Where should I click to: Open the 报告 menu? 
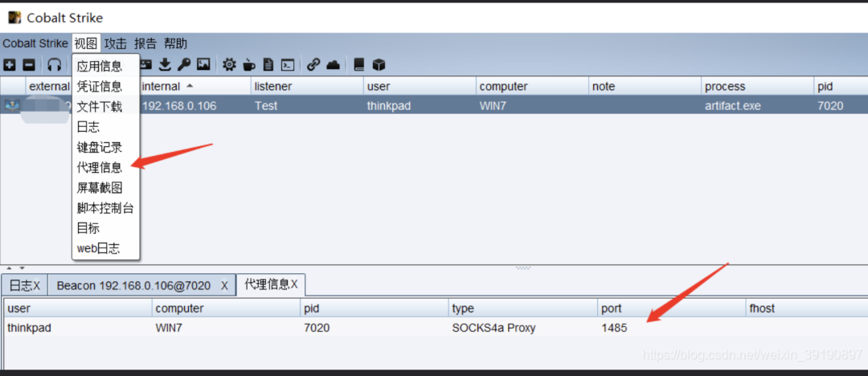[x=145, y=43]
